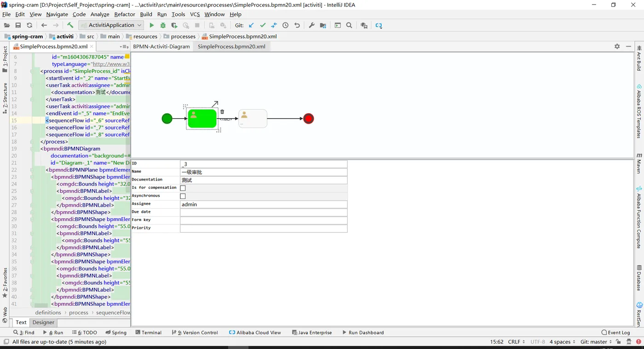Click 'sequenceFlow' in the XML breadcrumb

coord(113,313)
